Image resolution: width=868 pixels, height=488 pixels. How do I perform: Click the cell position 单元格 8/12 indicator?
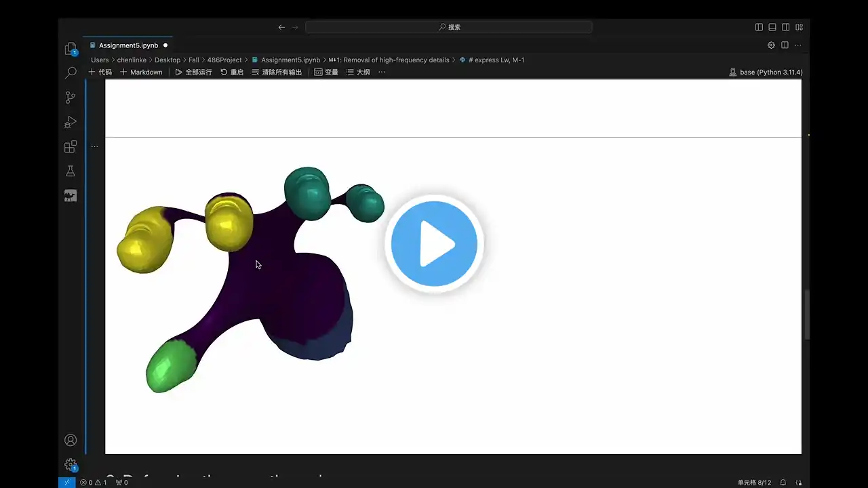click(x=754, y=483)
